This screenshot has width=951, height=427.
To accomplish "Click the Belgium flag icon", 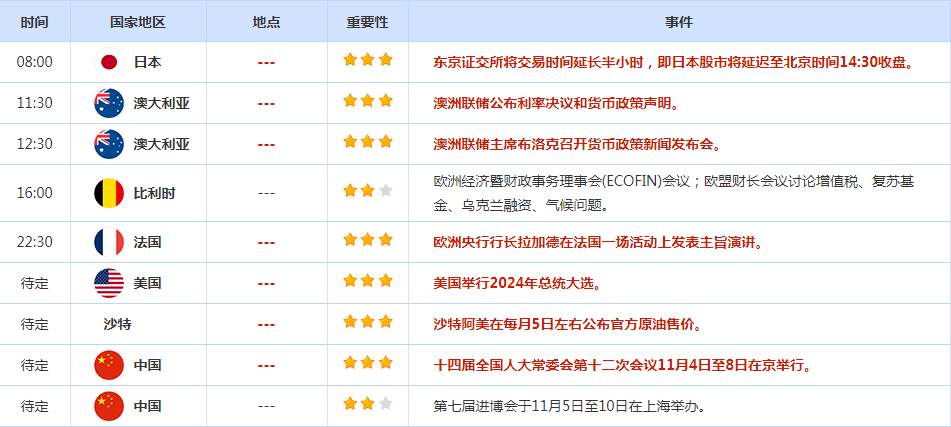I will click(x=109, y=193).
